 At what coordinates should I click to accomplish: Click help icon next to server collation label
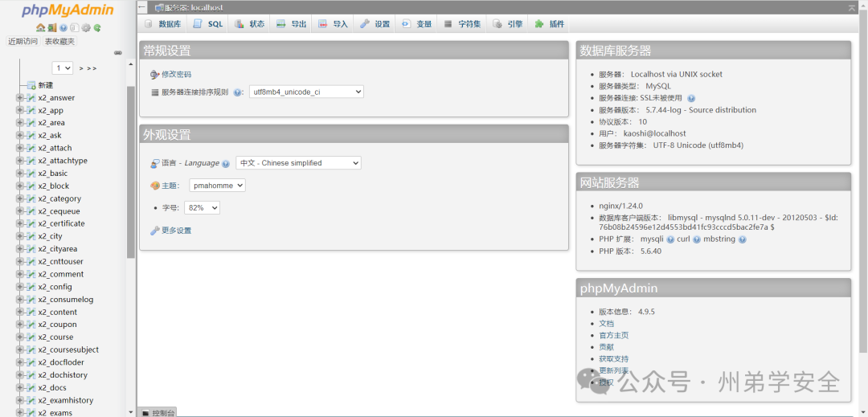pos(238,92)
